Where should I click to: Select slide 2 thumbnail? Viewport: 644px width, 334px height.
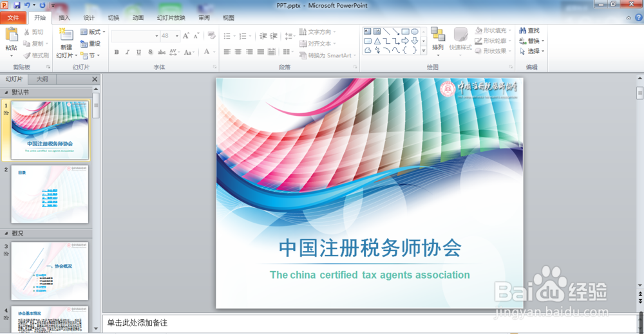[50, 194]
